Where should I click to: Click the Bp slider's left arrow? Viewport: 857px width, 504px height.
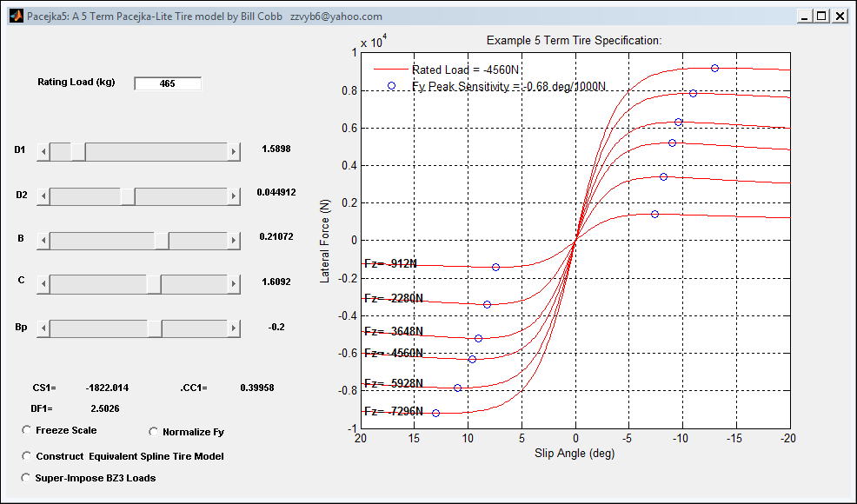43,328
